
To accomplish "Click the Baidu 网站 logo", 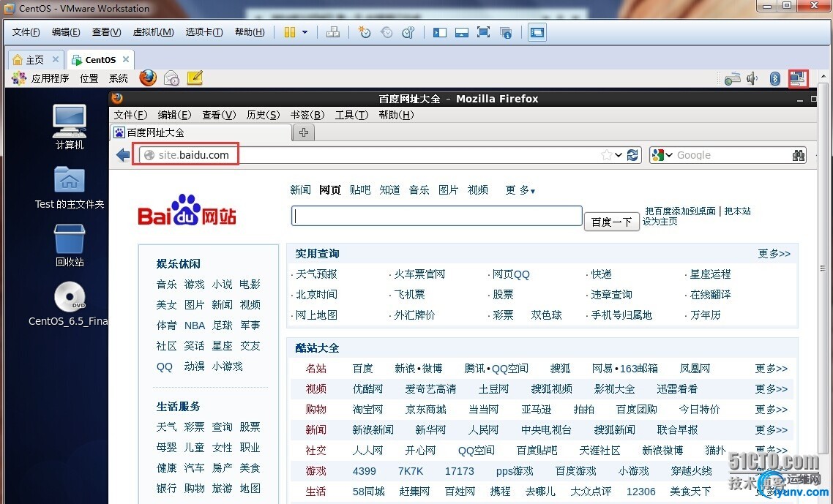I will (187, 211).
